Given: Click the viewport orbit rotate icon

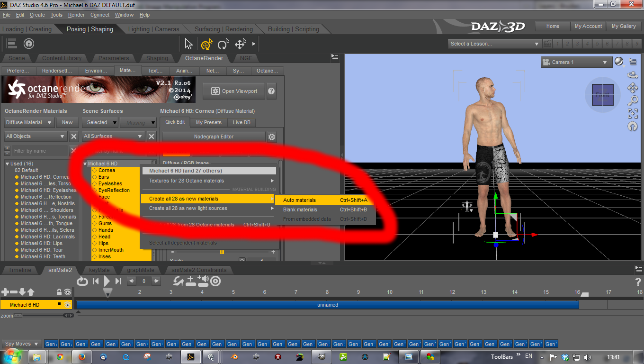Looking at the screenshot, I should click(632, 75).
